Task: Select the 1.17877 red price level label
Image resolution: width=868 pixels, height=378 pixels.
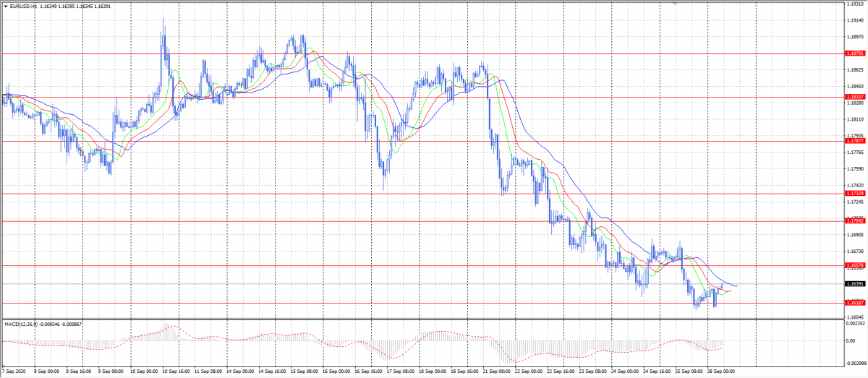Action: (x=854, y=141)
